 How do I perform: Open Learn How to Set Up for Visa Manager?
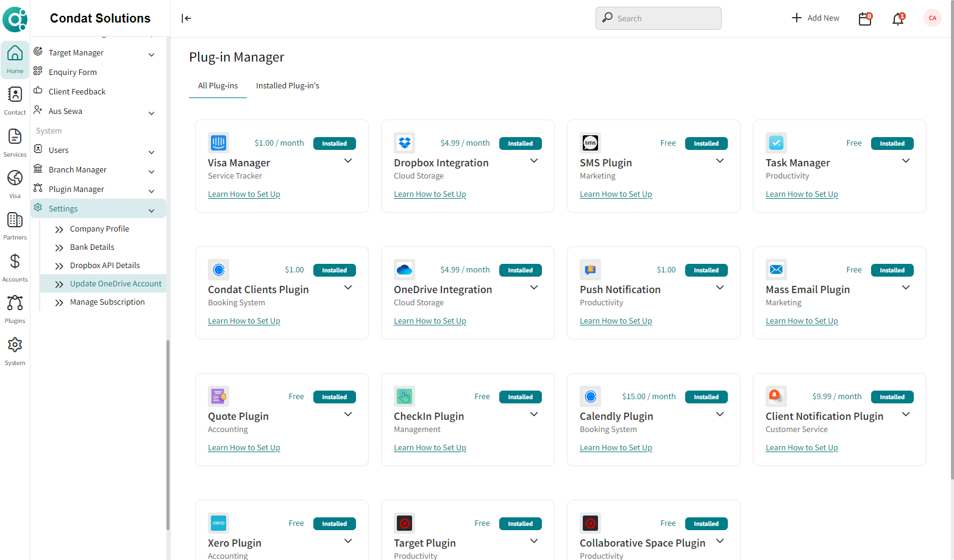click(244, 194)
